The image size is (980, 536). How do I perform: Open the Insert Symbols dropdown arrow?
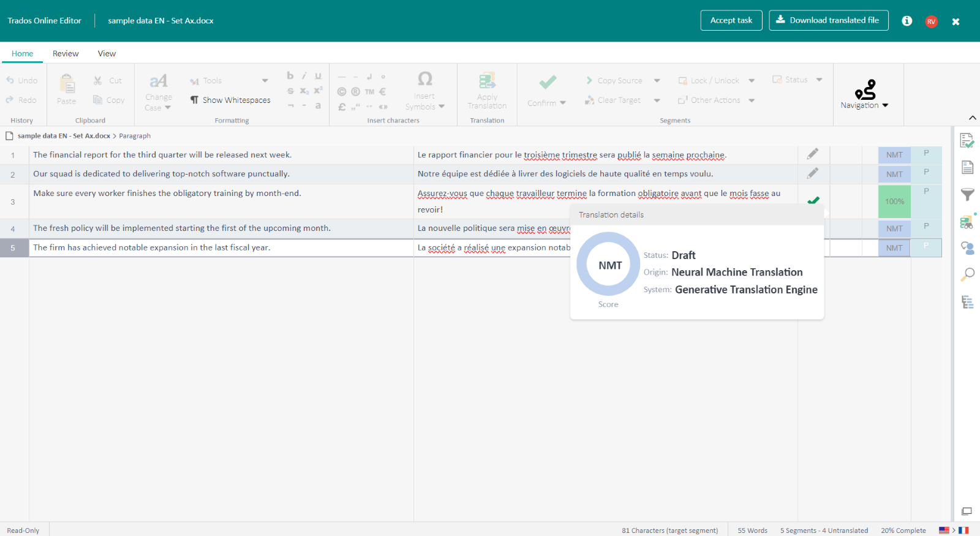coord(442,107)
